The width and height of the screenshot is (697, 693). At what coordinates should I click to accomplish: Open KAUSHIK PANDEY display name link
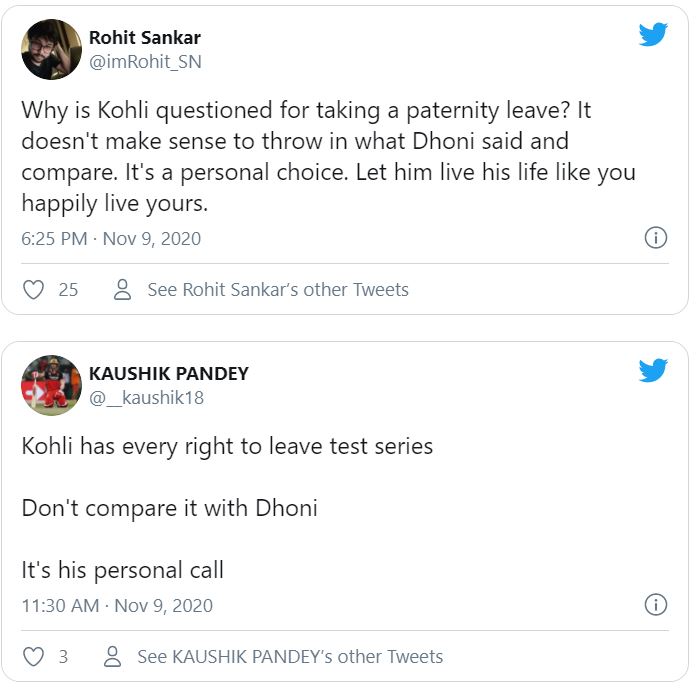click(x=168, y=373)
